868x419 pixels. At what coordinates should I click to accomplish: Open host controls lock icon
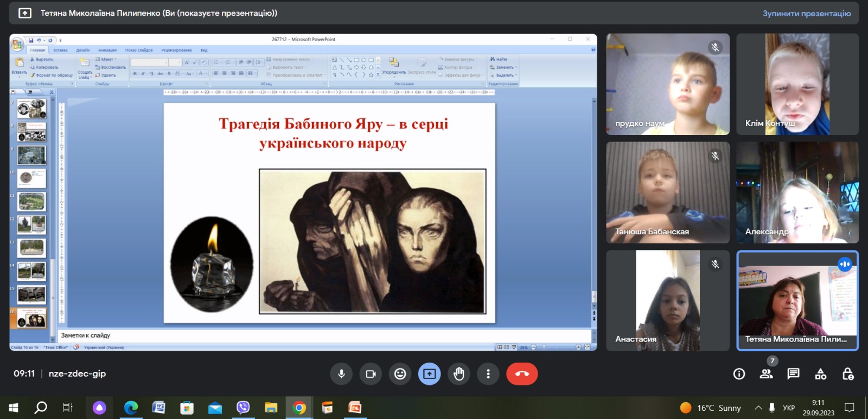[848, 373]
